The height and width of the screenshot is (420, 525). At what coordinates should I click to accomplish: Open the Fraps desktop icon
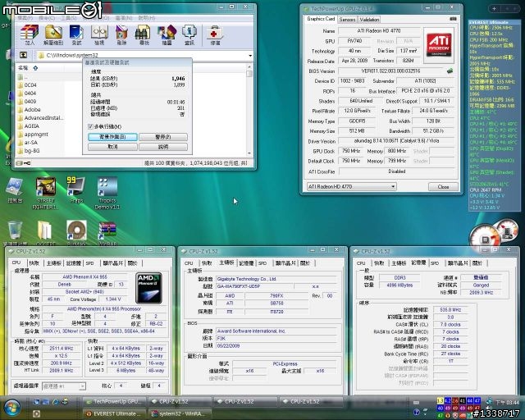coord(76,190)
